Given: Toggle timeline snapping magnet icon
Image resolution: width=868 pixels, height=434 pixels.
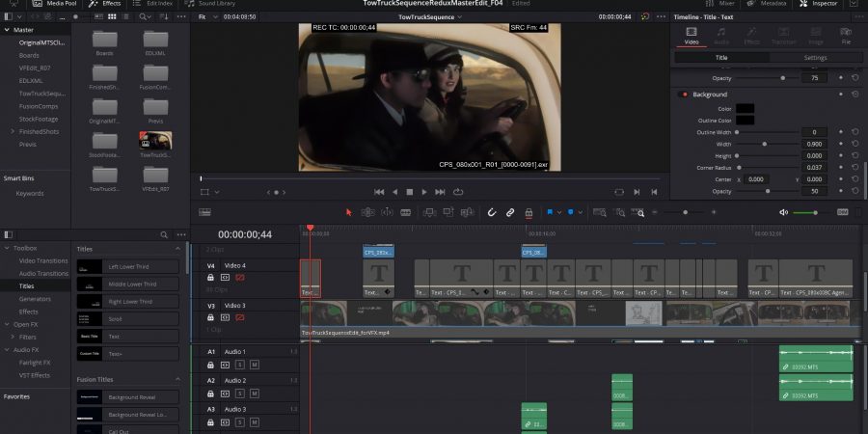Looking at the screenshot, I should [x=491, y=212].
